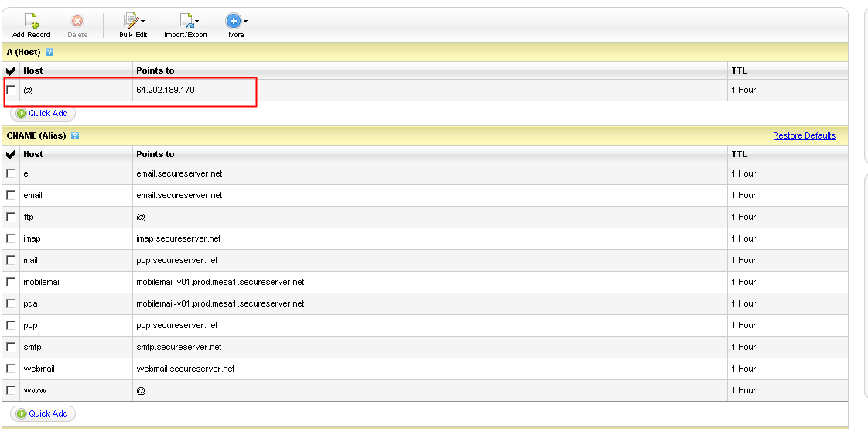Expand the Bulk Edit dropdown arrow
Viewport: 868px width, 432px height.
pyautogui.click(x=143, y=22)
